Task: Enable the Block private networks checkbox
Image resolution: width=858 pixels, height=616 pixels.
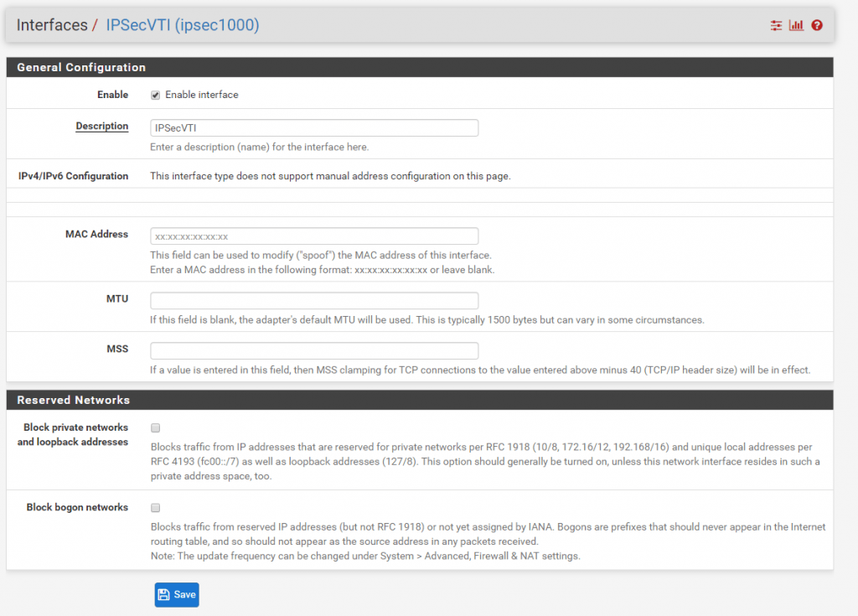Action: (x=155, y=427)
